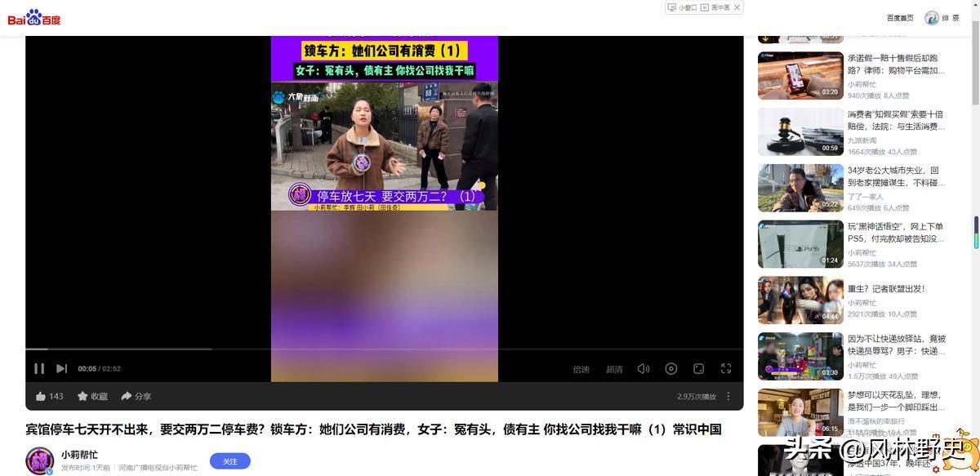
Task: Open more options three-dot menu
Action: pos(728,396)
